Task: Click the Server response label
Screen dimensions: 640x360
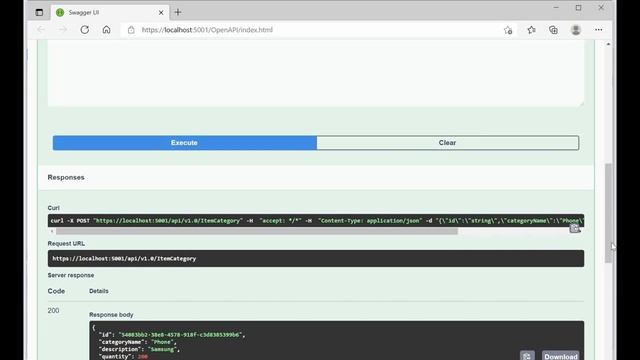Action: point(71,275)
